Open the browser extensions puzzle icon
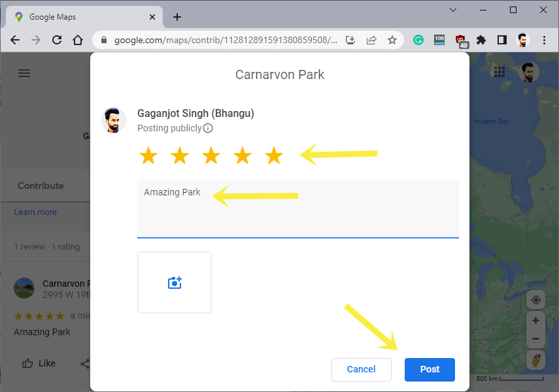 coord(481,40)
